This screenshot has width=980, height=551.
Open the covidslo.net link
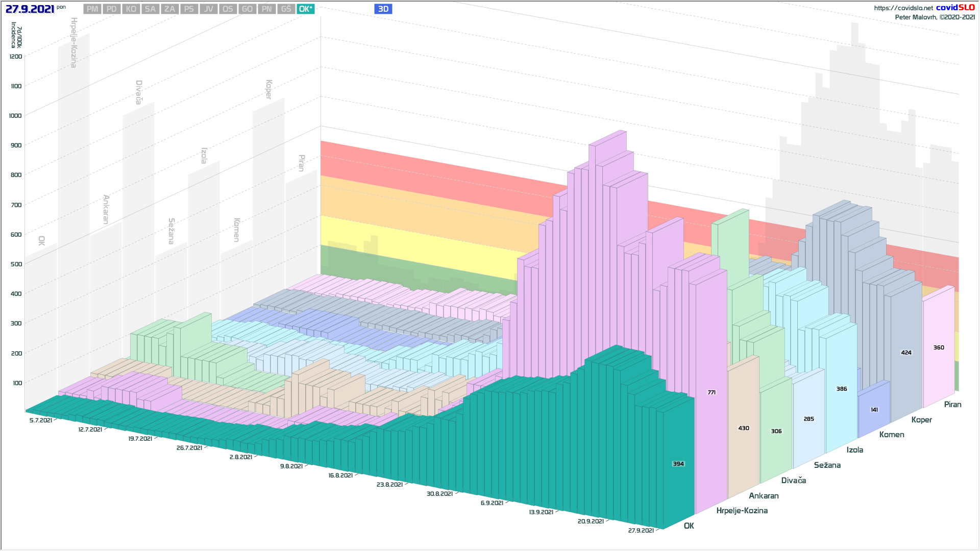click(903, 8)
